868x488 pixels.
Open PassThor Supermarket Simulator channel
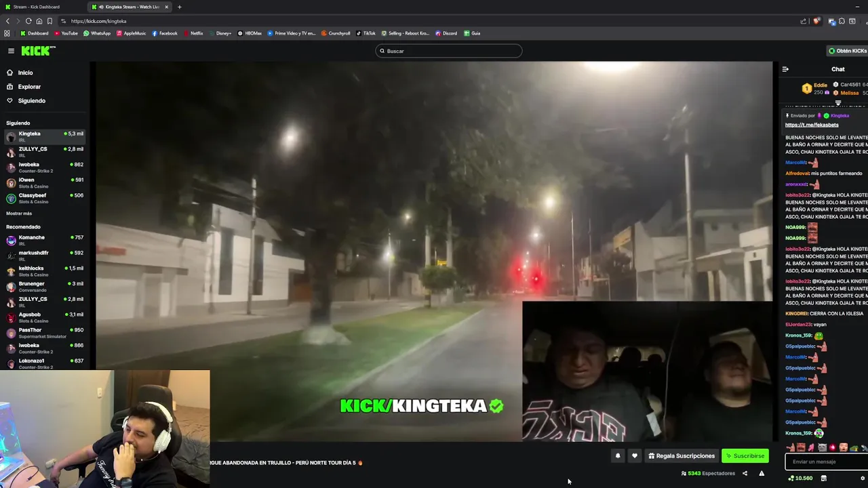(45, 333)
